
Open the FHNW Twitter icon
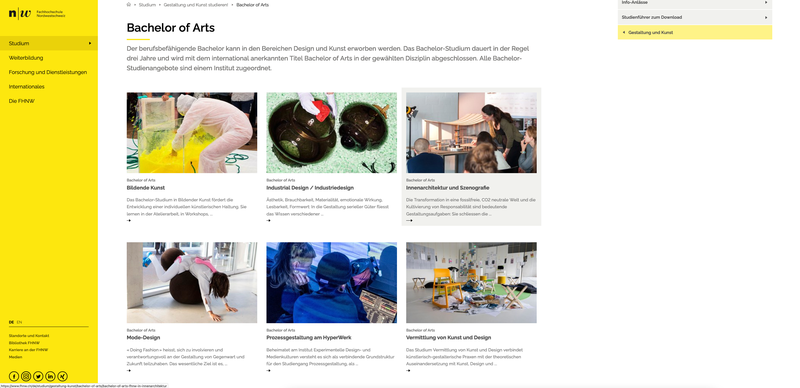(38, 376)
